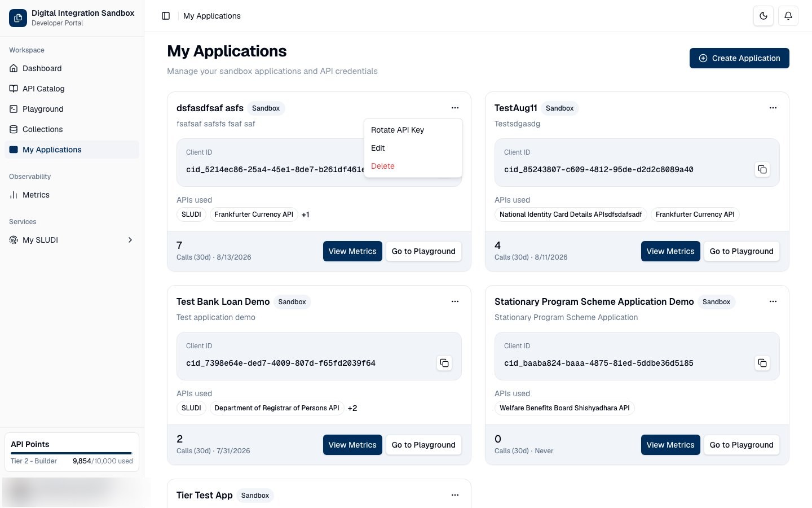Click Sandbox badge on Tier Test App

pos(255,496)
